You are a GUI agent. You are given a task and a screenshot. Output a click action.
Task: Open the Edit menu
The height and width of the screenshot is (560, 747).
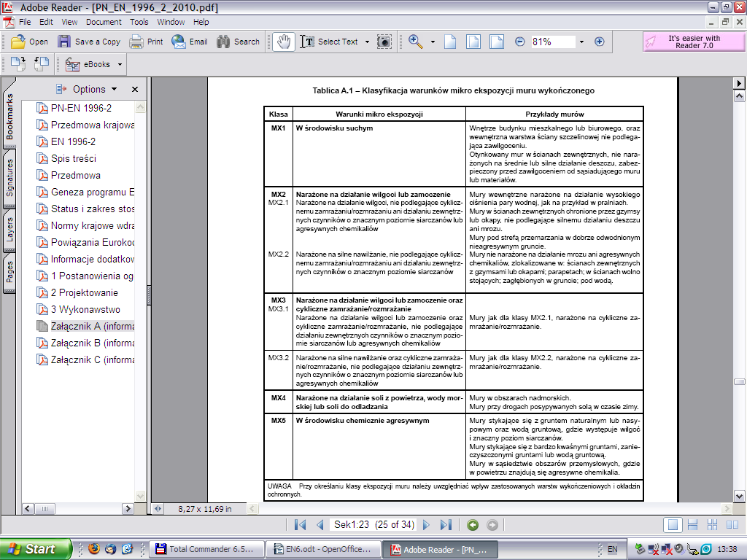click(46, 22)
